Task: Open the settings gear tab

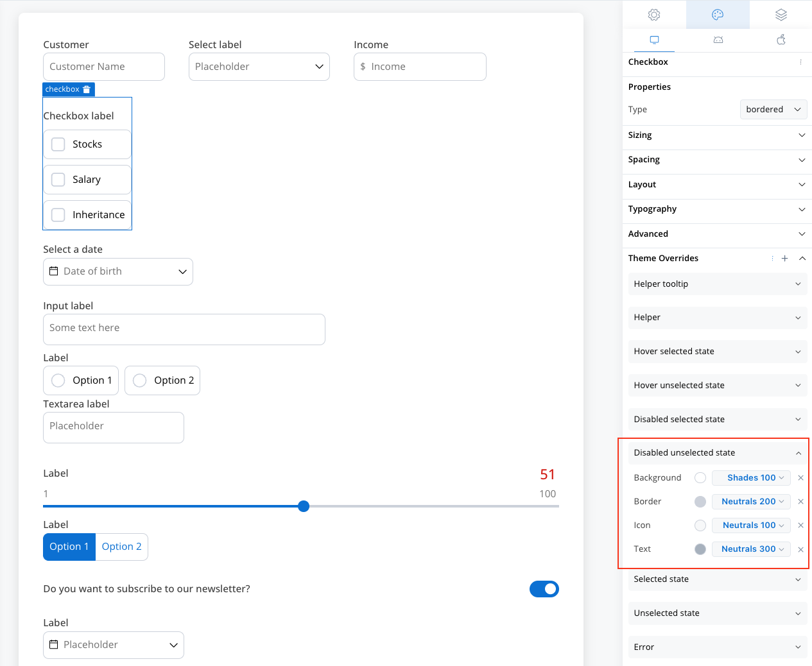Action: tap(654, 15)
